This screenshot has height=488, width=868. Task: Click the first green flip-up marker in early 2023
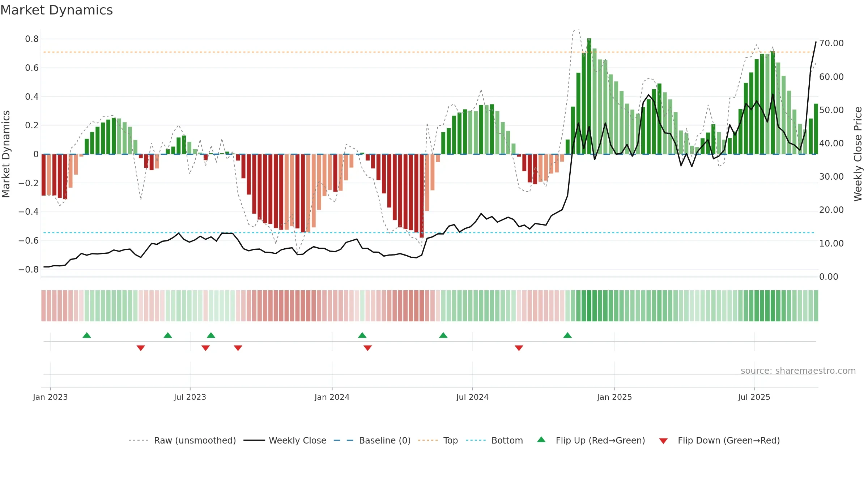(87, 335)
